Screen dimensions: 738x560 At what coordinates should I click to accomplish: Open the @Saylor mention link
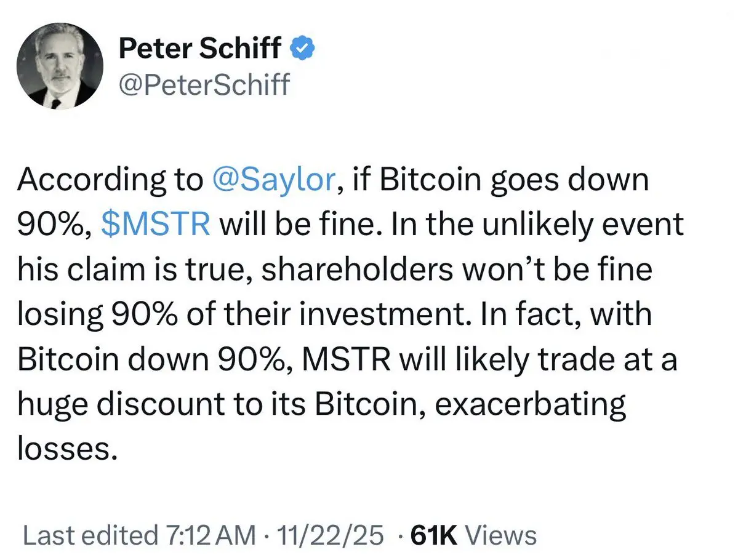pos(275,179)
